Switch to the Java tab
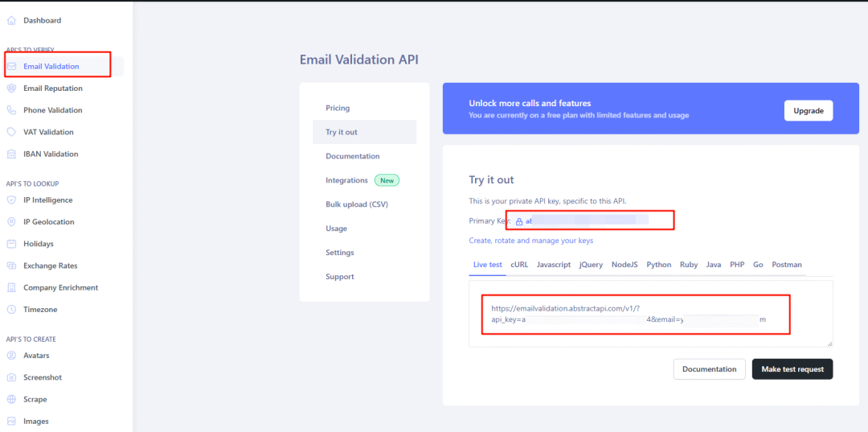 click(714, 265)
